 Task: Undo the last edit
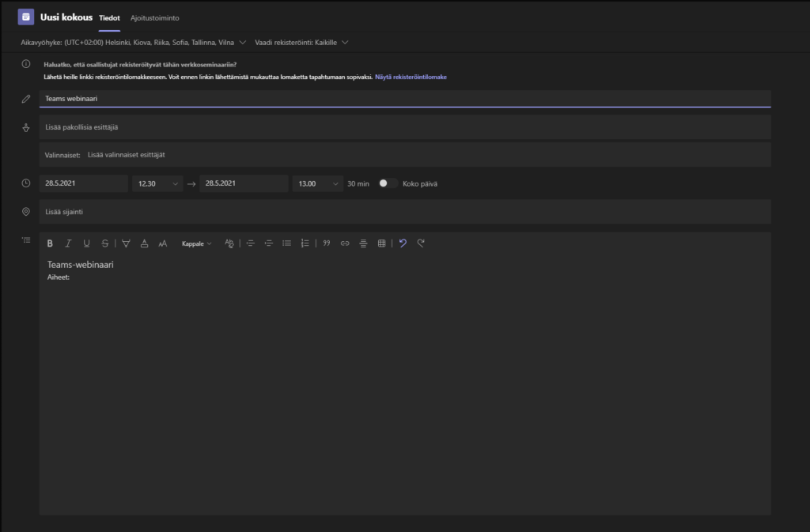403,243
